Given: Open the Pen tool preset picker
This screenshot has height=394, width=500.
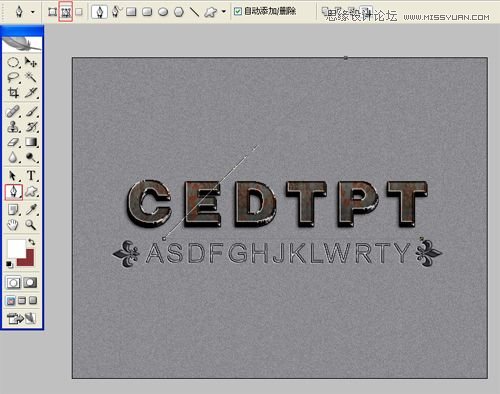Looking at the screenshot, I should [19, 12].
